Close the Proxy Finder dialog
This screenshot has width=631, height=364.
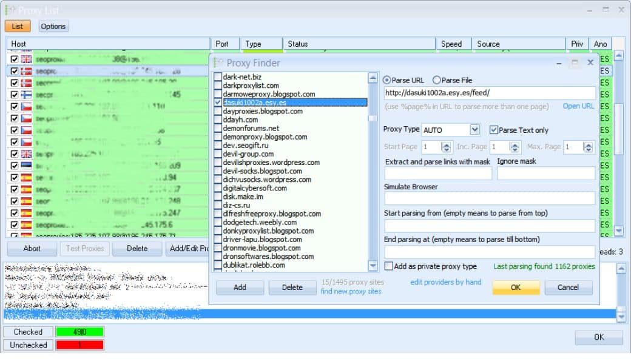tap(590, 62)
